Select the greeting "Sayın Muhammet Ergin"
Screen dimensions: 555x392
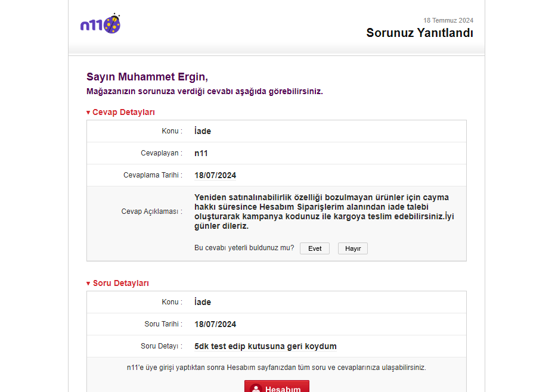pyautogui.click(x=147, y=77)
